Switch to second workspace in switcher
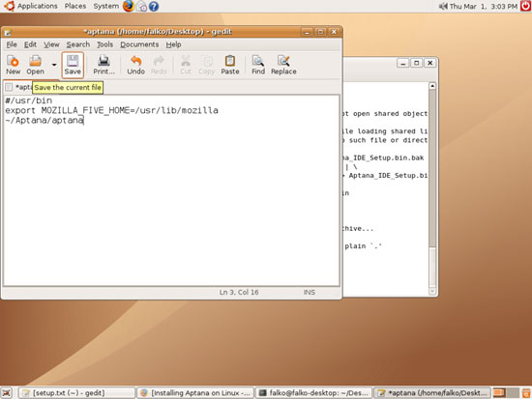Viewport: 532px width, 399px height. coord(513,393)
